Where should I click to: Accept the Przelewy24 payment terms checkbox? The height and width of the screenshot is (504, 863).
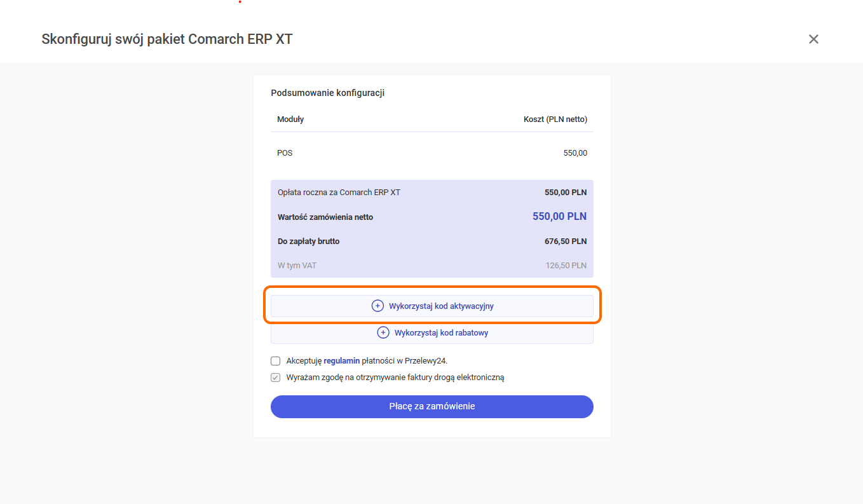point(276,361)
